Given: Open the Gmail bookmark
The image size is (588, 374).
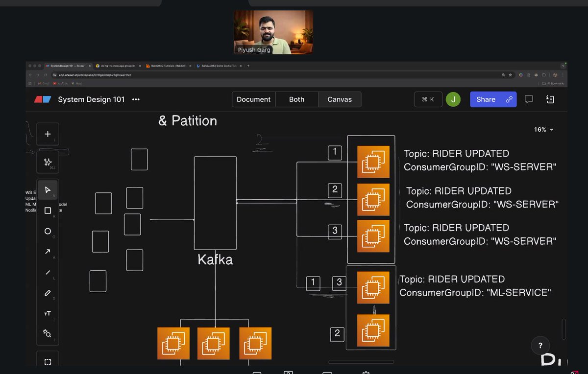Looking at the screenshot, I should pyautogui.click(x=43, y=83).
